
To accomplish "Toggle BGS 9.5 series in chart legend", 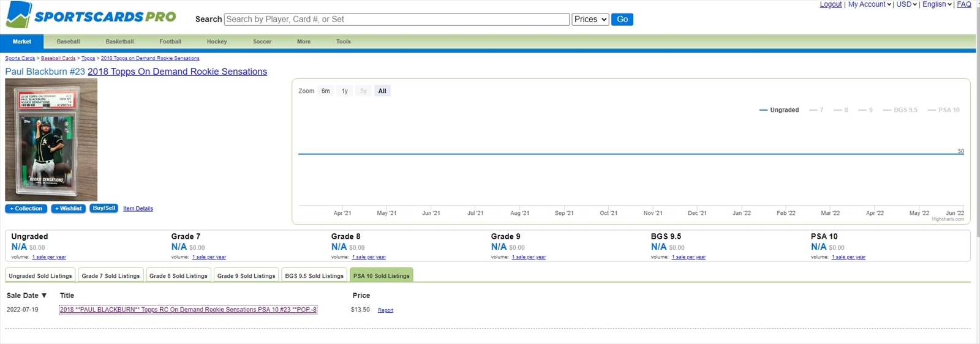I will (900, 110).
